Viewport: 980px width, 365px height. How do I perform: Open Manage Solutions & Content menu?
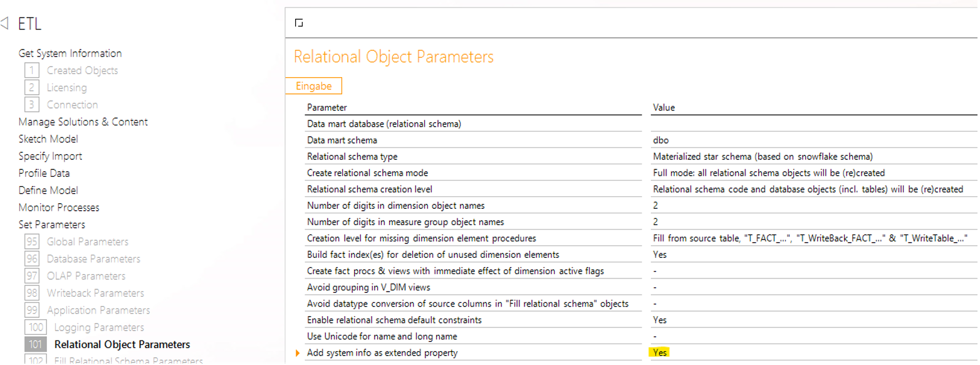pyautogui.click(x=83, y=122)
